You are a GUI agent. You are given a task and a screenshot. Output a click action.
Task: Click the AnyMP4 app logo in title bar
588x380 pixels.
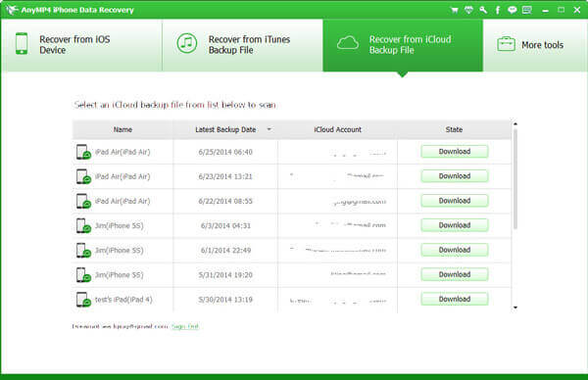(x=11, y=10)
